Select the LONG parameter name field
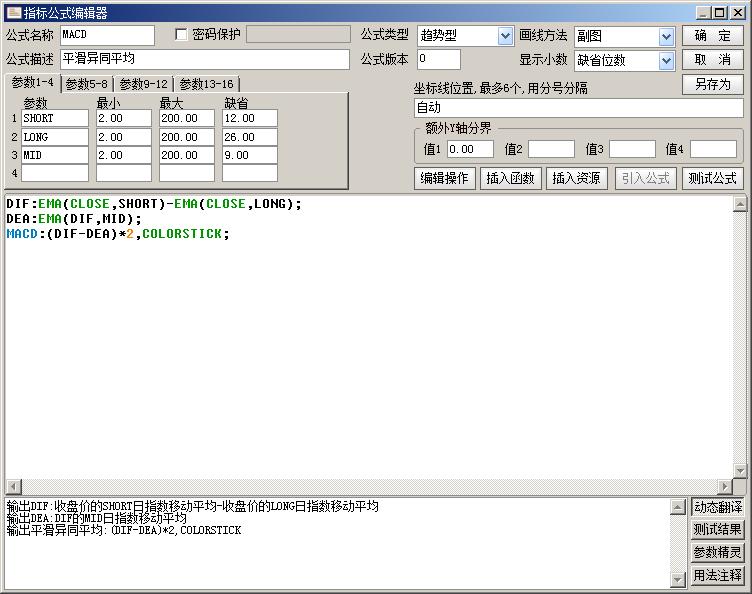The width and height of the screenshot is (752, 594). 55,137
